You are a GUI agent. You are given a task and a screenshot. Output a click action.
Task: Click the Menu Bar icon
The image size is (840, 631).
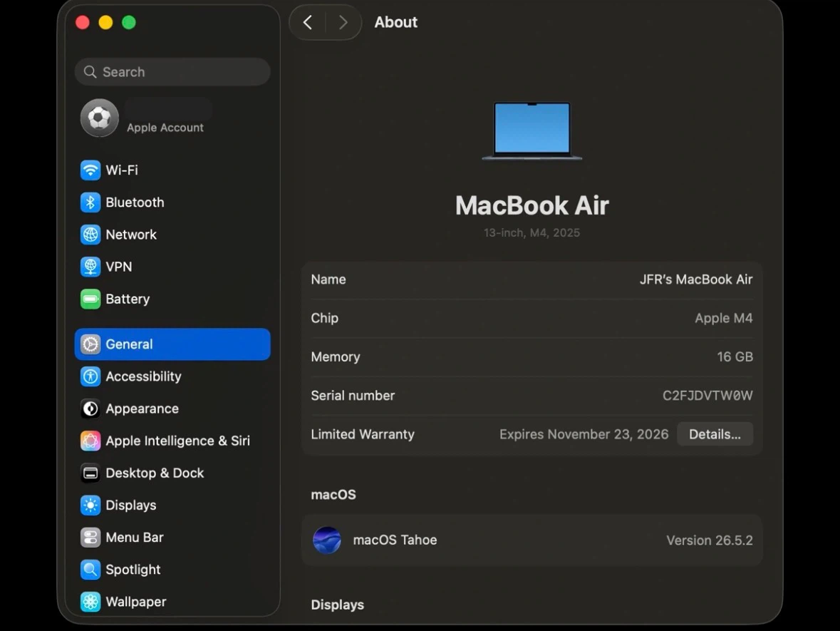(90, 537)
